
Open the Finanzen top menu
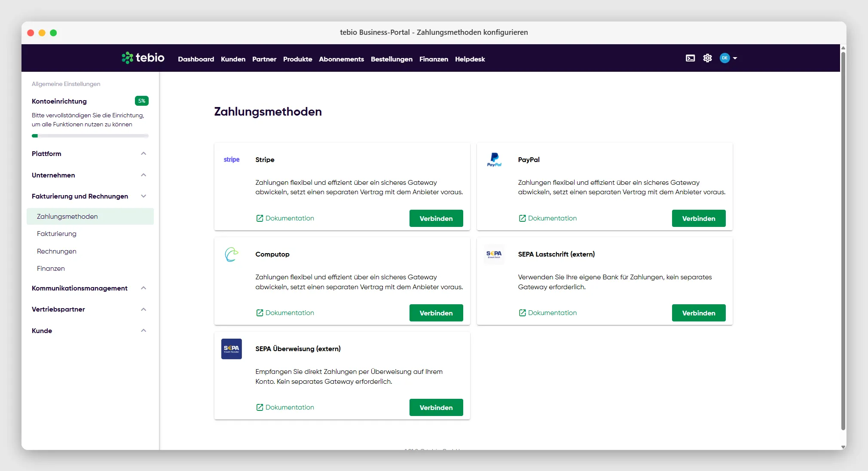click(x=434, y=59)
